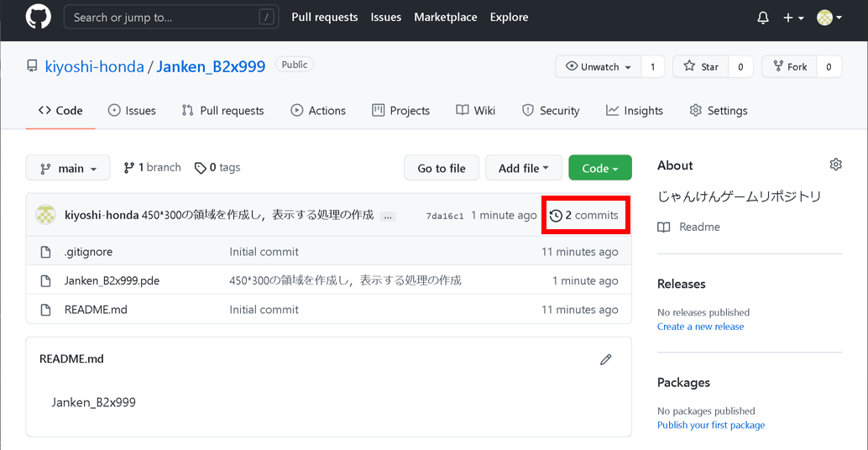Click Create a new release link
The image size is (868, 450).
pyautogui.click(x=700, y=327)
